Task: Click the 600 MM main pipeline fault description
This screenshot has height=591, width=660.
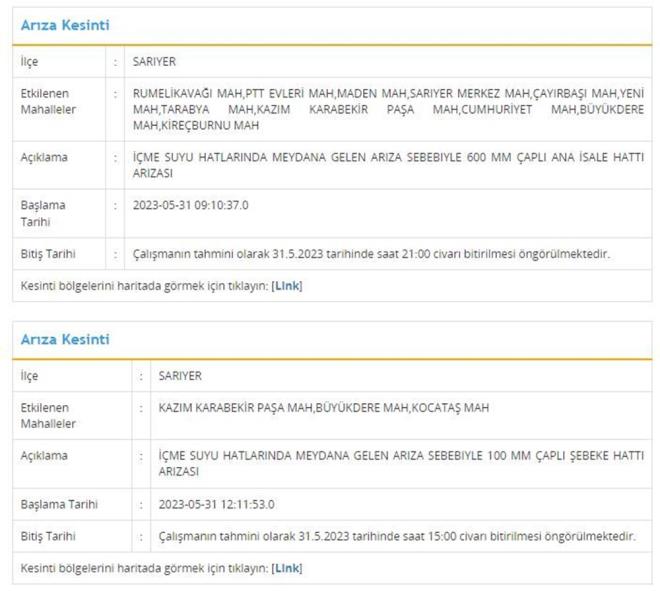Action: (x=388, y=165)
